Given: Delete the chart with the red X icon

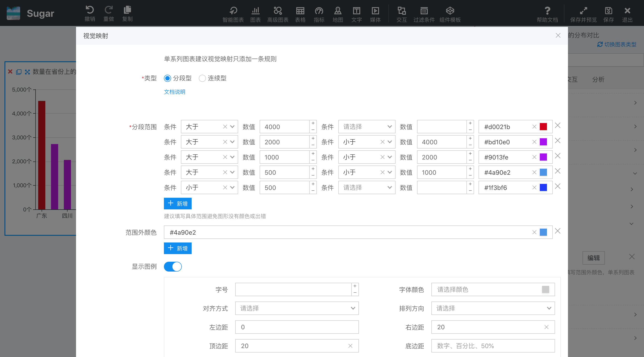Looking at the screenshot, I should (10, 72).
